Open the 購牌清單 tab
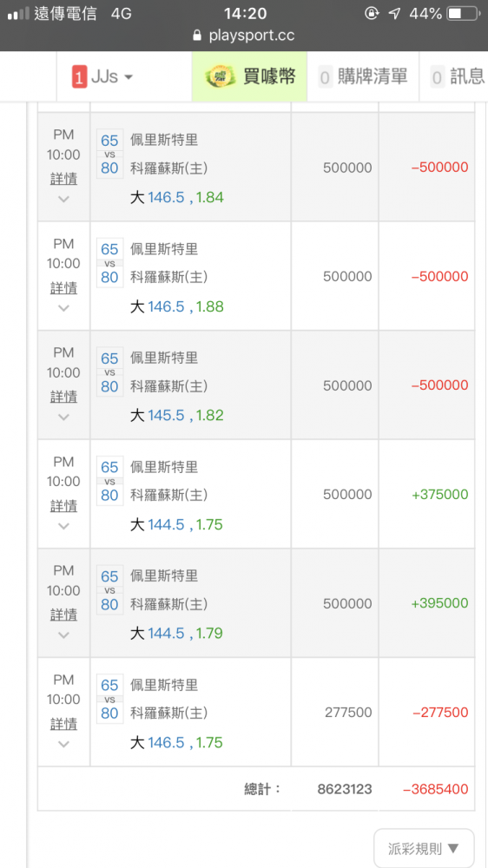 (x=363, y=76)
